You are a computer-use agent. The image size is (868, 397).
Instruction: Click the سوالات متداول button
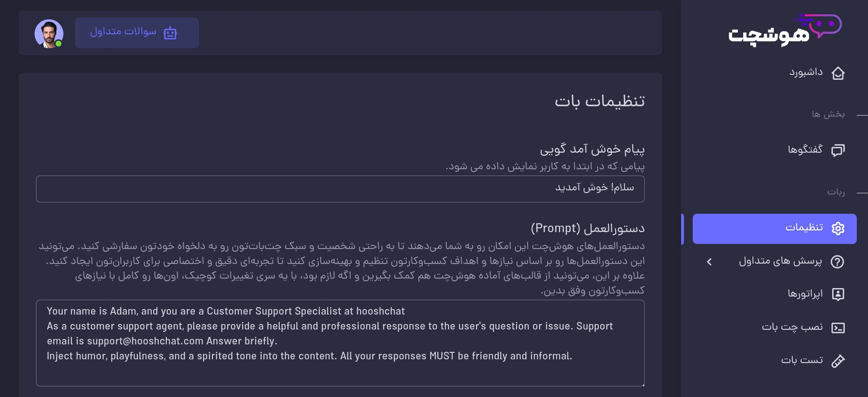137,33
